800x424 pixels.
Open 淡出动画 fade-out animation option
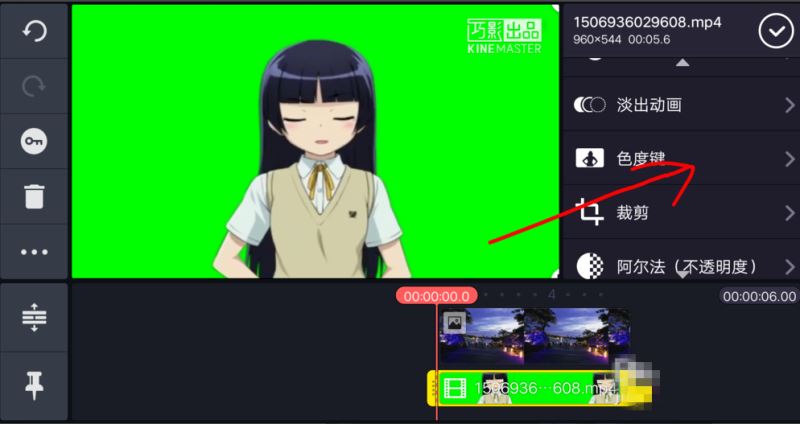coord(682,105)
